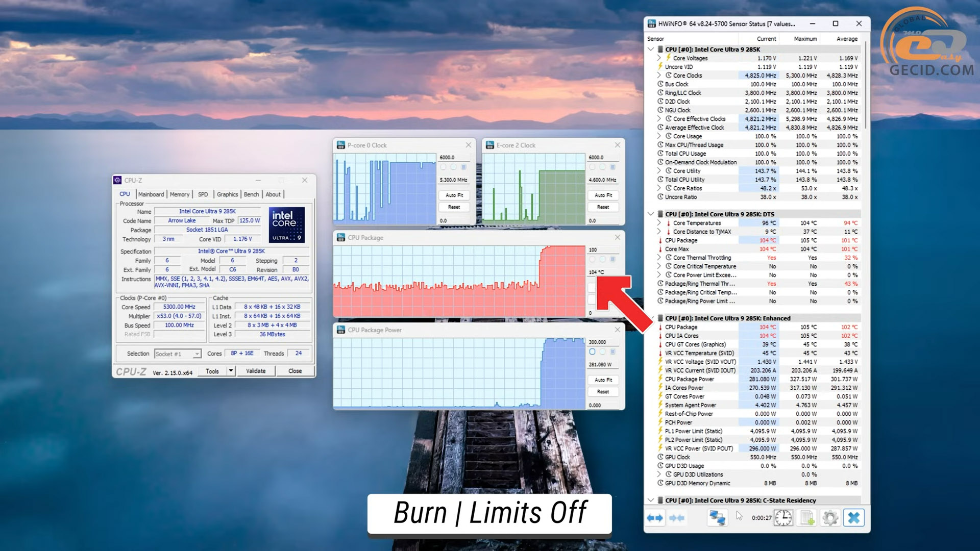Click the thermometer icon beside Core Max row
The image size is (980, 551).
coord(660,249)
